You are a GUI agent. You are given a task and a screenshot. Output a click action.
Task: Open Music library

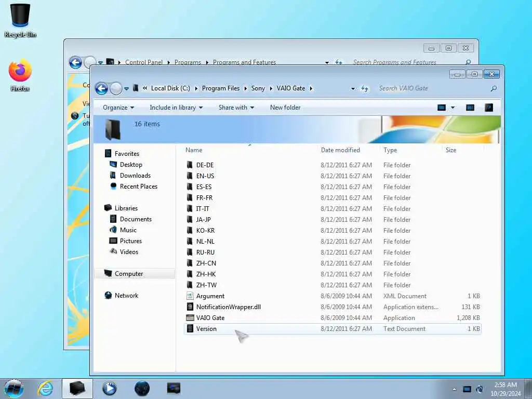(x=128, y=230)
